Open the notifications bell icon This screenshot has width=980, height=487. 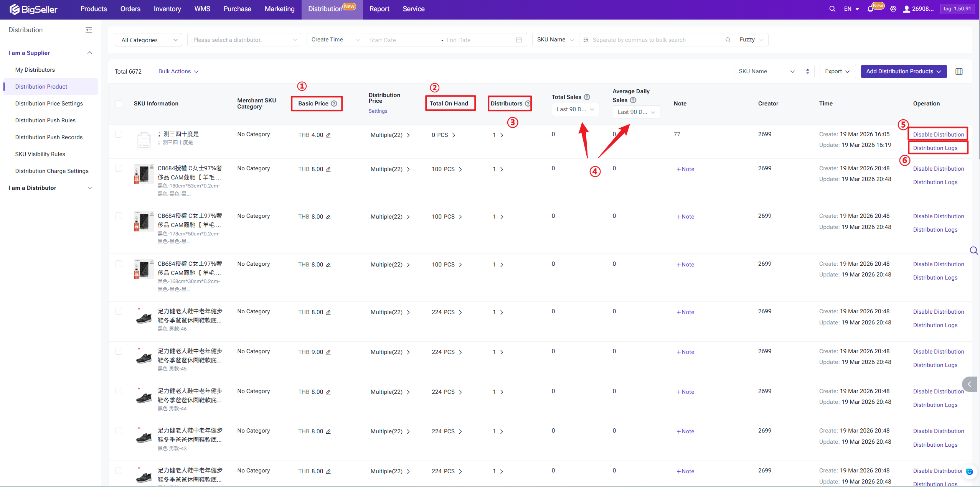coord(870,9)
